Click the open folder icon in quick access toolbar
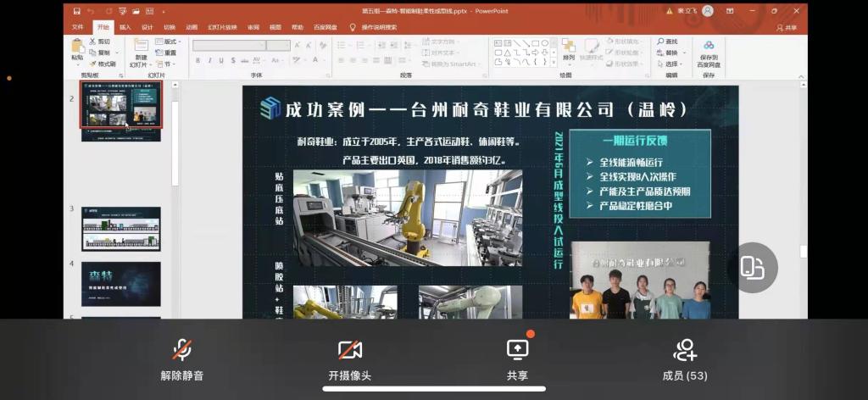 coord(136,11)
